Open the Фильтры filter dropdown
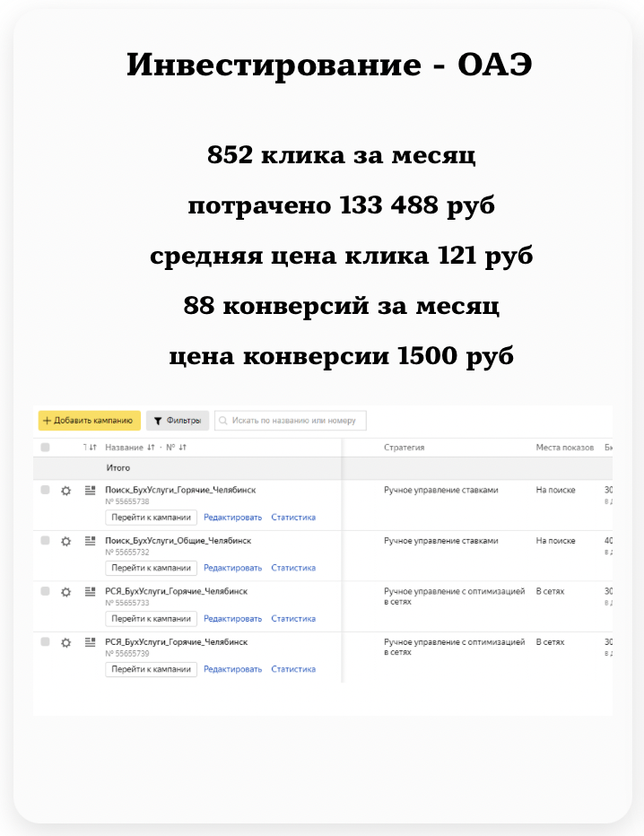Image resolution: width=644 pixels, height=836 pixels. coord(178,420)
